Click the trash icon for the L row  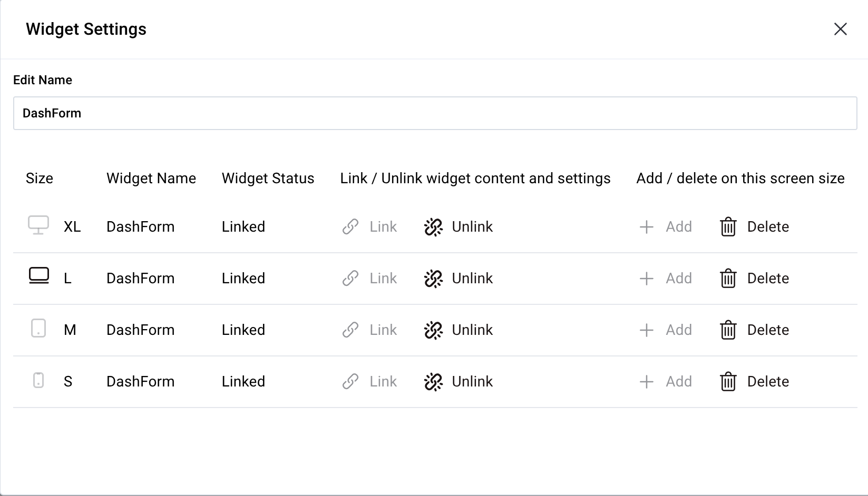[728, 278]
